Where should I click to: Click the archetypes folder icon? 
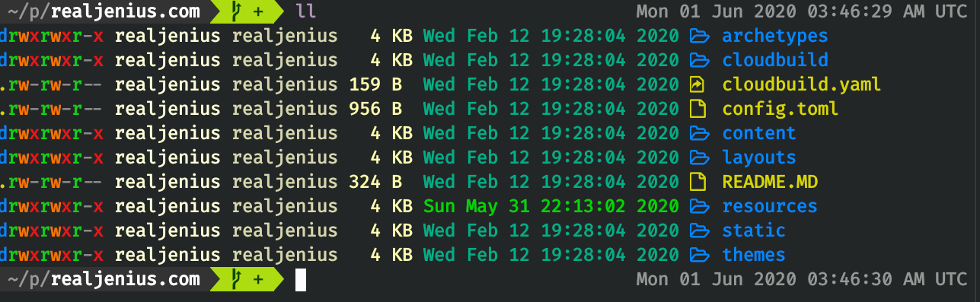pos(697,36)
